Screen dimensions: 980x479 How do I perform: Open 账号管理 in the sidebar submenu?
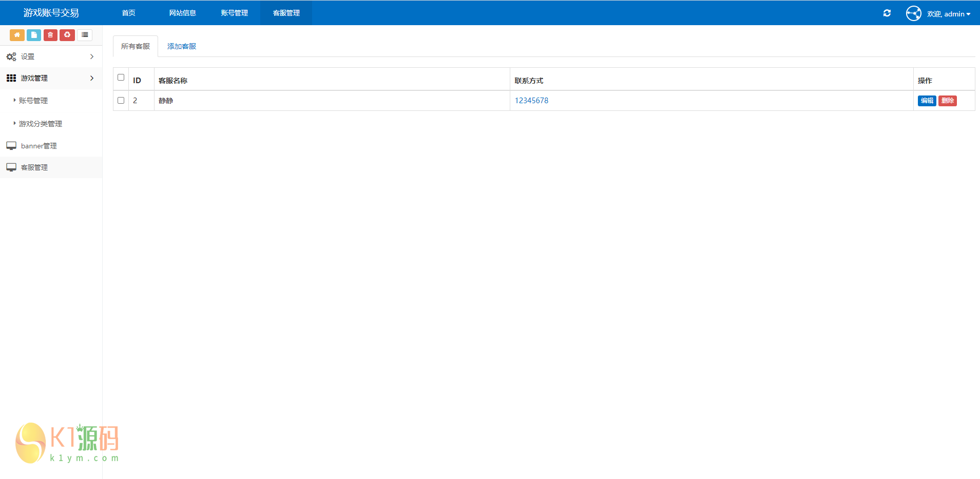pos(33,101)
